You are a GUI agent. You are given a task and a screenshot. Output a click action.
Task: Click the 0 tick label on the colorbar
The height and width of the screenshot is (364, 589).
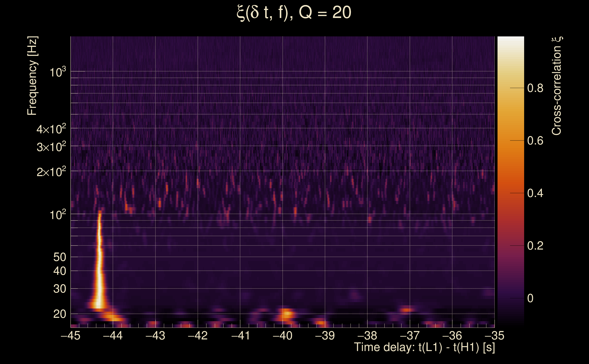click(530, 298)
